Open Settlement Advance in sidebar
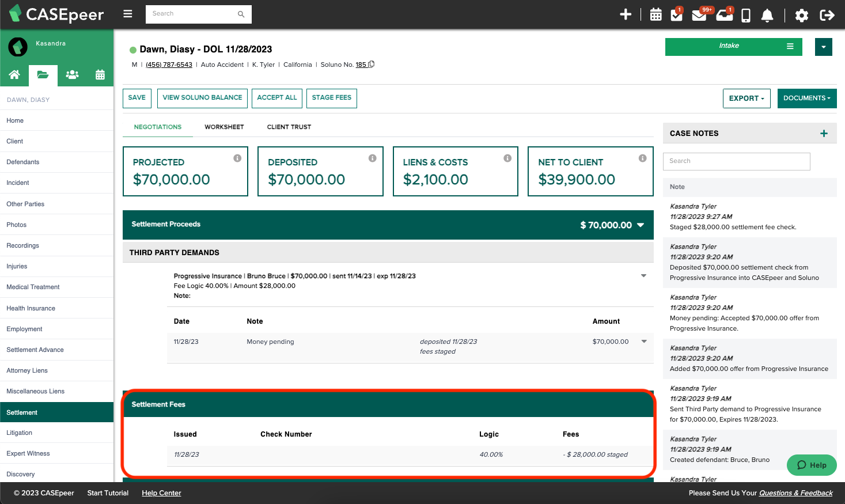 coord(56,350)
